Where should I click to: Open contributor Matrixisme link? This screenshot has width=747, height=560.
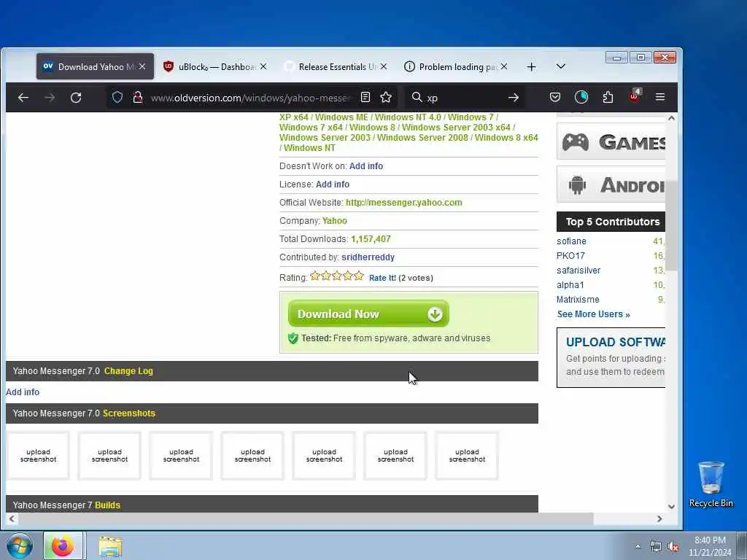click(x=578, y=300)
